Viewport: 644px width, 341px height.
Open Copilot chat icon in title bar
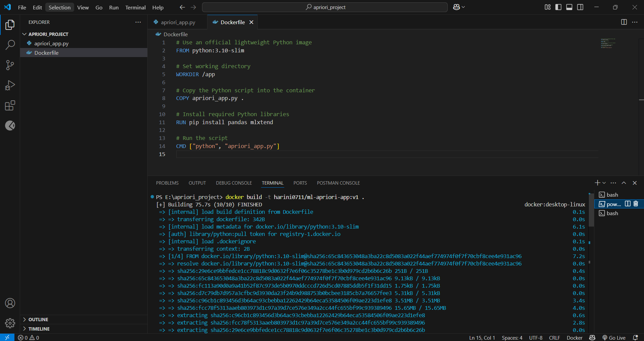coord(456,7)
